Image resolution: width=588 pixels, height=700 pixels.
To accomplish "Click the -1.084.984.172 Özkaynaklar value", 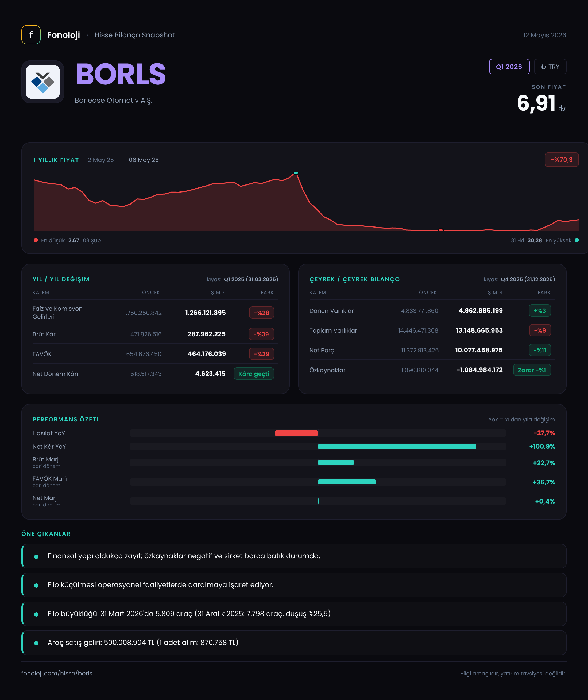I will click(479, 370).
